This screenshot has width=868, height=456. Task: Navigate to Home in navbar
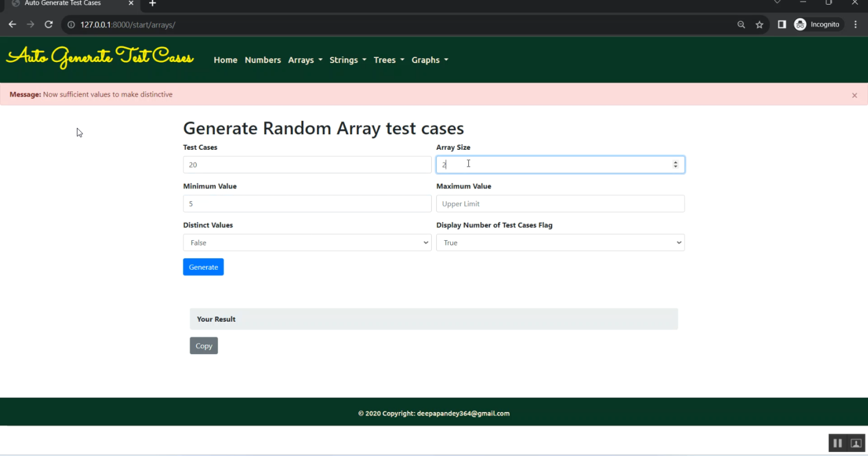(x=225, y=60)
